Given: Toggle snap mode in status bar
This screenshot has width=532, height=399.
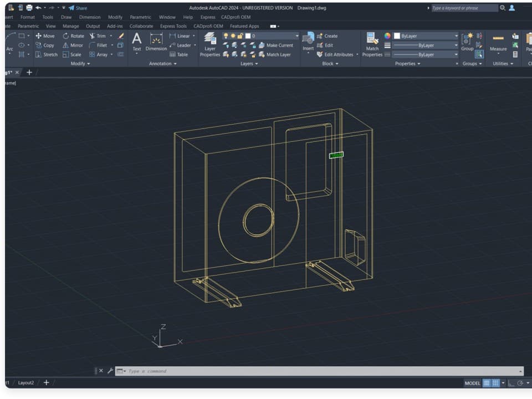Looking at the screenshot, I should tap(496, 383).
